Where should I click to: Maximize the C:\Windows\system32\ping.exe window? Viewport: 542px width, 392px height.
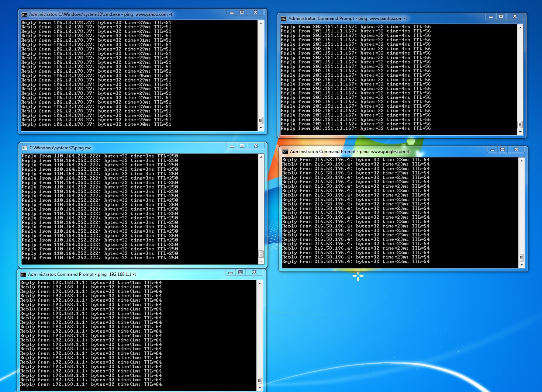coord(242,146)
